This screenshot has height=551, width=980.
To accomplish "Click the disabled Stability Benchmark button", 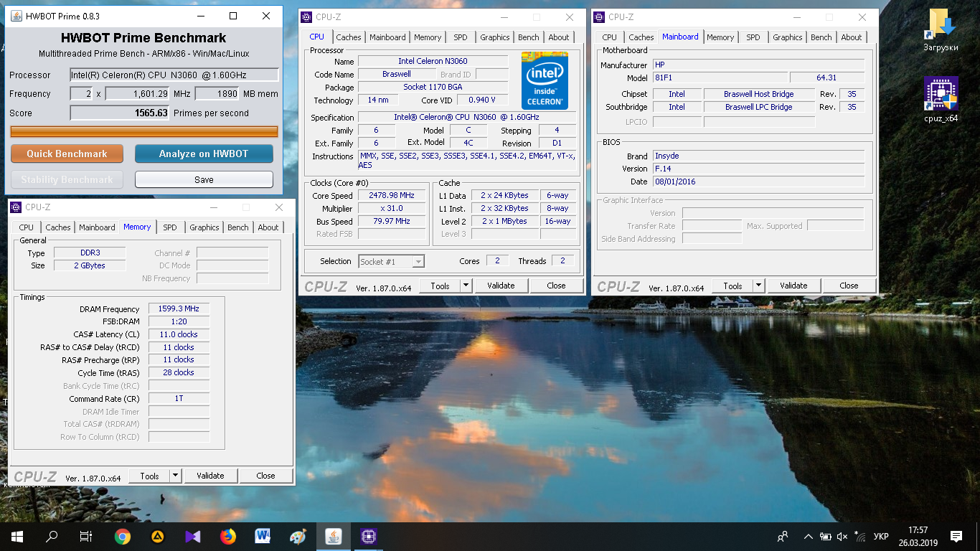I will 67,179.
